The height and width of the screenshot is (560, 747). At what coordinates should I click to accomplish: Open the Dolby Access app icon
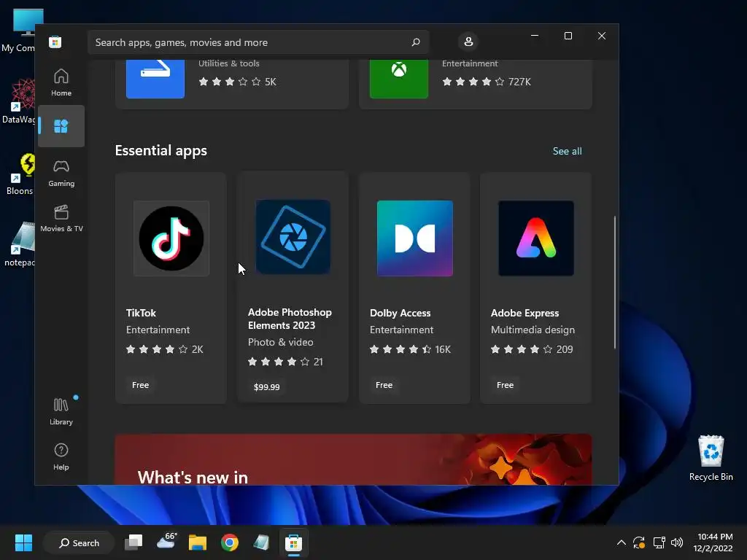414,238
